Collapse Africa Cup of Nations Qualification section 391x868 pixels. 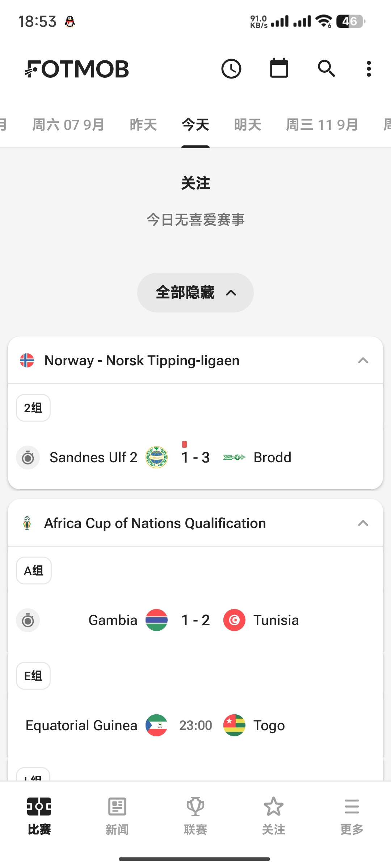(x=363, y=523)
